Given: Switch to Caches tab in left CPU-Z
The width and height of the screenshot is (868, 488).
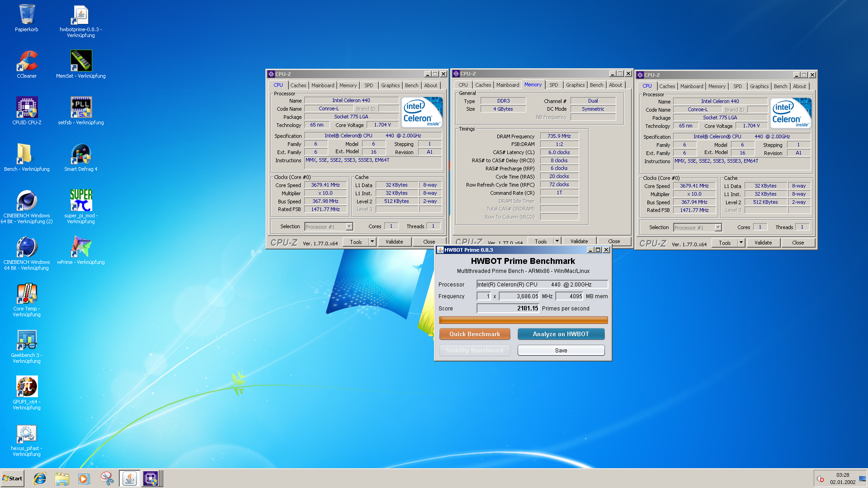Looking at the screenshot, I should click(x=298, y=85).
